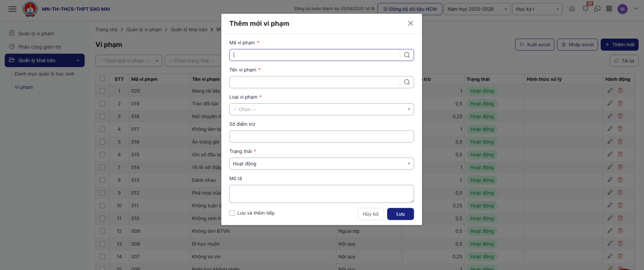
Task: Click the delete trash icon for row 019
Action: click(620, 104)
